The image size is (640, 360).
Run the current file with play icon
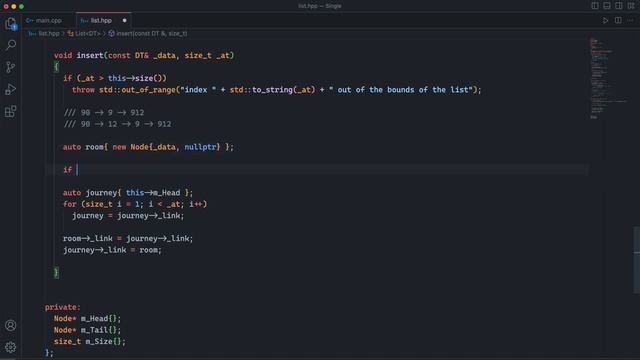[606, 20]
